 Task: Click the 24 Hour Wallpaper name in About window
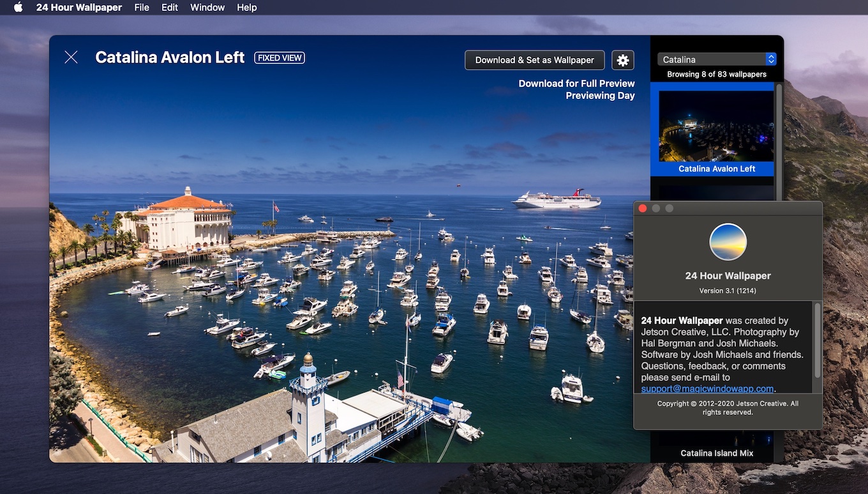(728, 276)
